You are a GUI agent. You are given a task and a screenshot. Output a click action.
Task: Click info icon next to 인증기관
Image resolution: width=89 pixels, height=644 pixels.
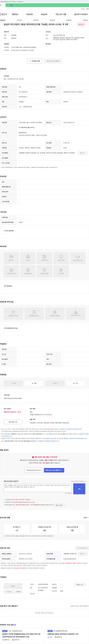[52, 554]
